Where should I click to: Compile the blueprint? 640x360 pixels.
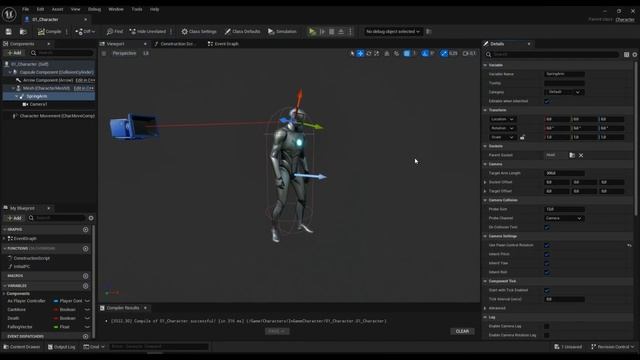pyautogui.click(x=49, y=31)
